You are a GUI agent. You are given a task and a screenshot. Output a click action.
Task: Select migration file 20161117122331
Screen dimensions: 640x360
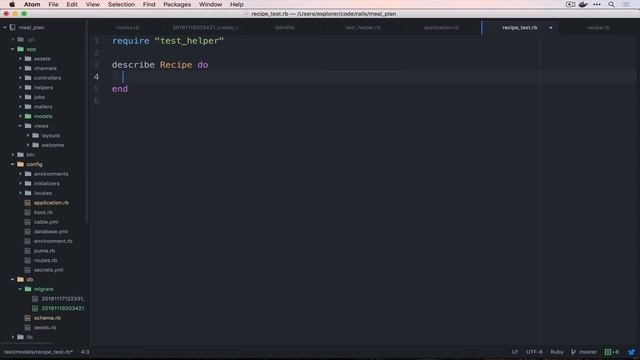63,299
